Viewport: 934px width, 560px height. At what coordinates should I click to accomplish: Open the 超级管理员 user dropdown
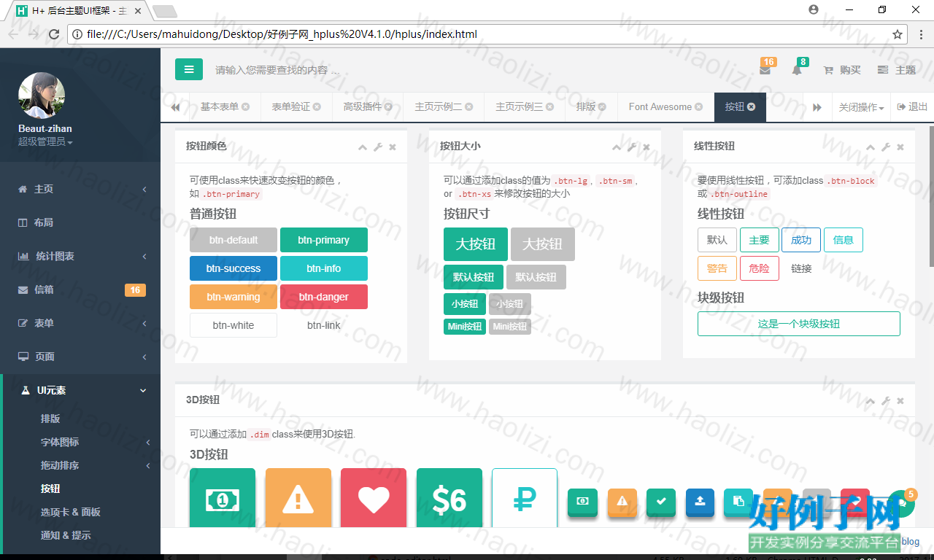45,141
